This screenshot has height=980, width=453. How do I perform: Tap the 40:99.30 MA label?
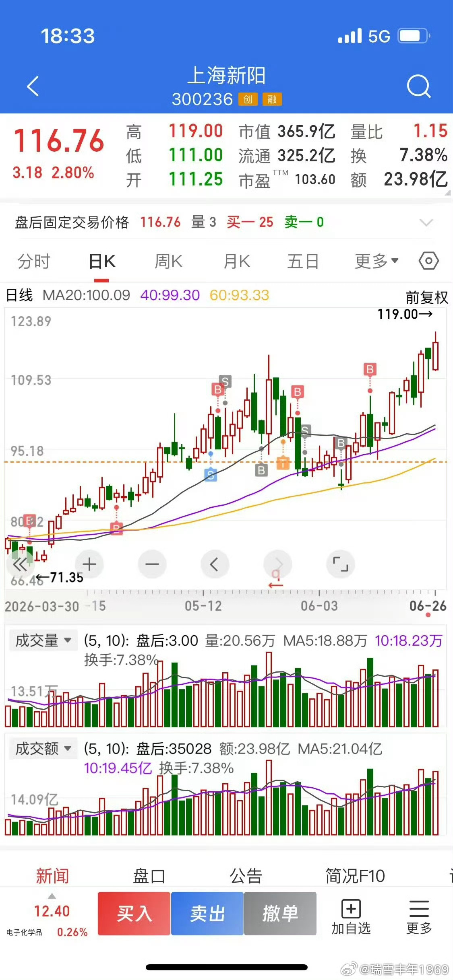[x=170, y=295]
